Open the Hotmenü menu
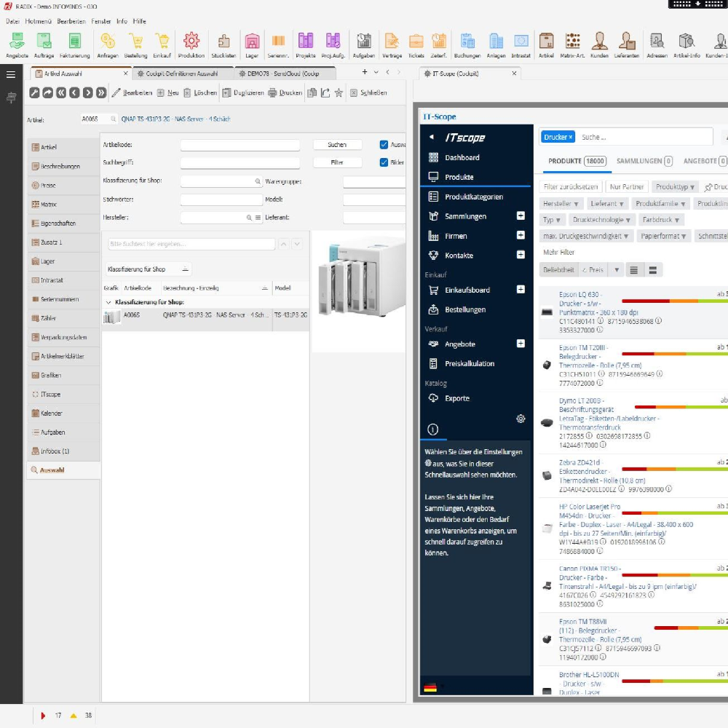The height and width of the screenshot is (728, 728). point(38,21)
